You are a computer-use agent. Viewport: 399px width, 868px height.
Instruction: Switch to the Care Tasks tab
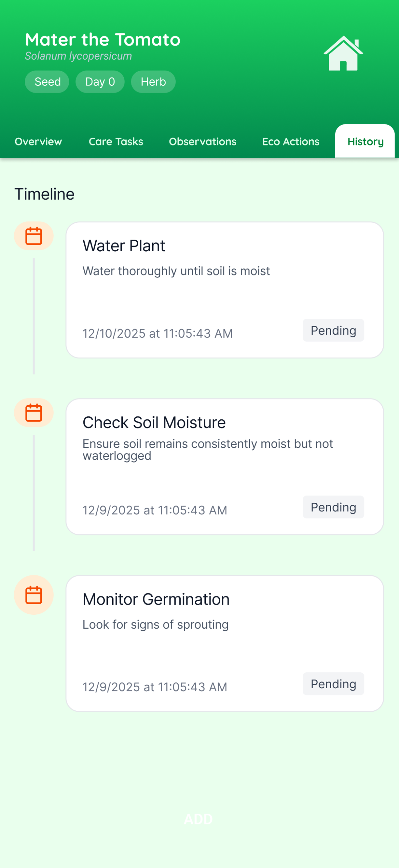coord(116,141)
